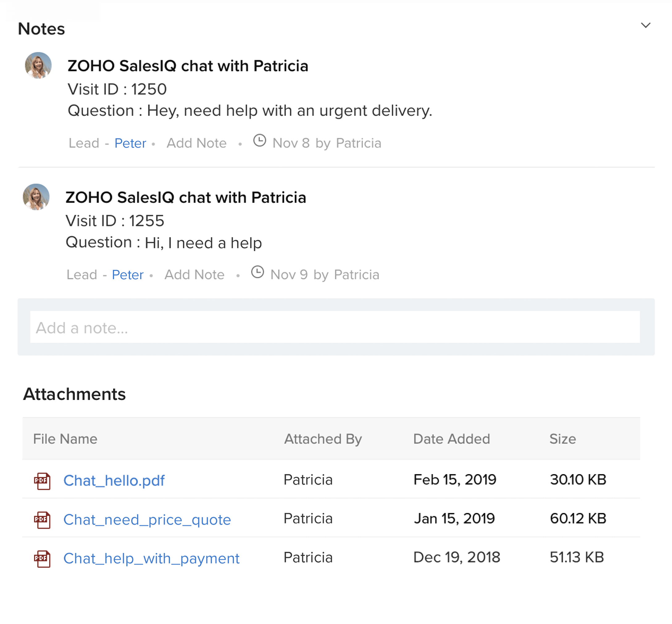Image resolution: width=672 pixels, height=624 pixels.
Task: Open the Chat_need_price_quote attachment
Action: coord(147,520)
